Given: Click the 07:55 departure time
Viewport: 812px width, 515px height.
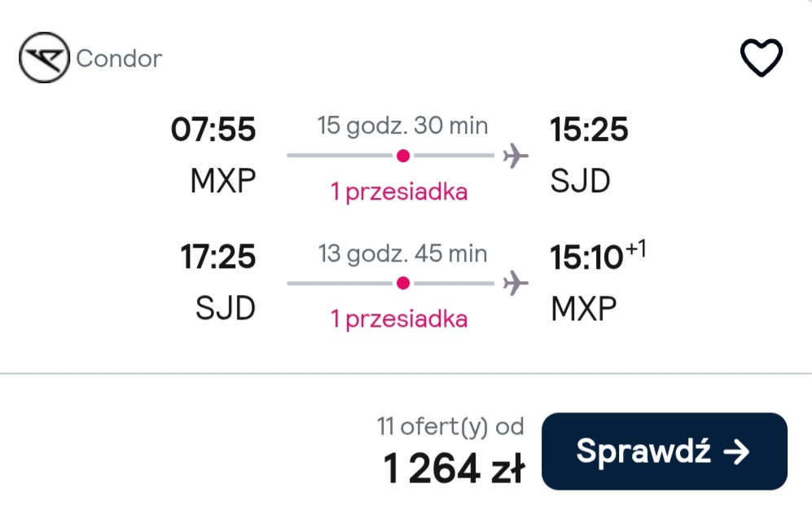Looking at the screenshot, I should click(213, 129).
